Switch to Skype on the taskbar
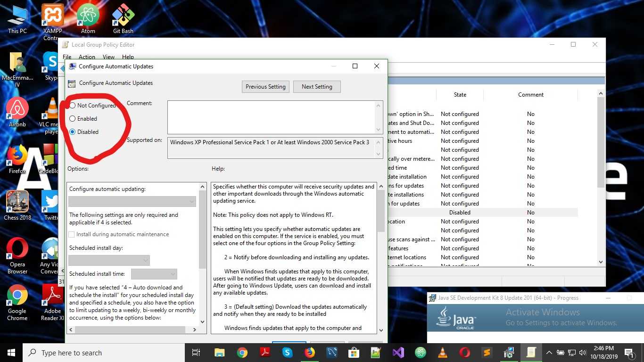The height and width of the screenshot is (362, 644). pos(288,353)
